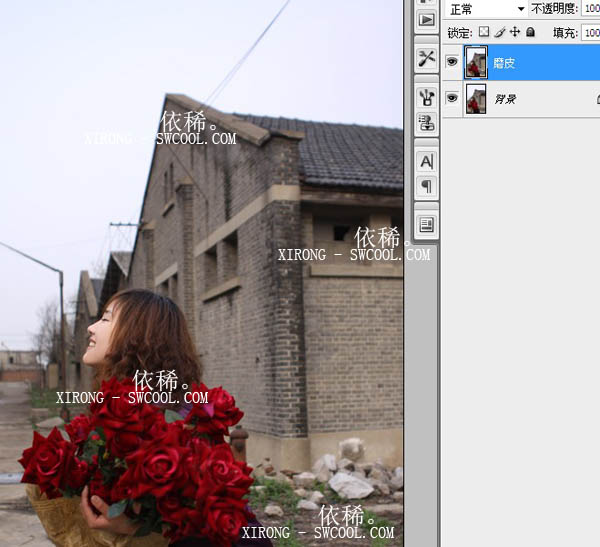Open the Layer Comps panel icon
The image size is (600, 547).
pyautogui.click(x=427, y=224)
